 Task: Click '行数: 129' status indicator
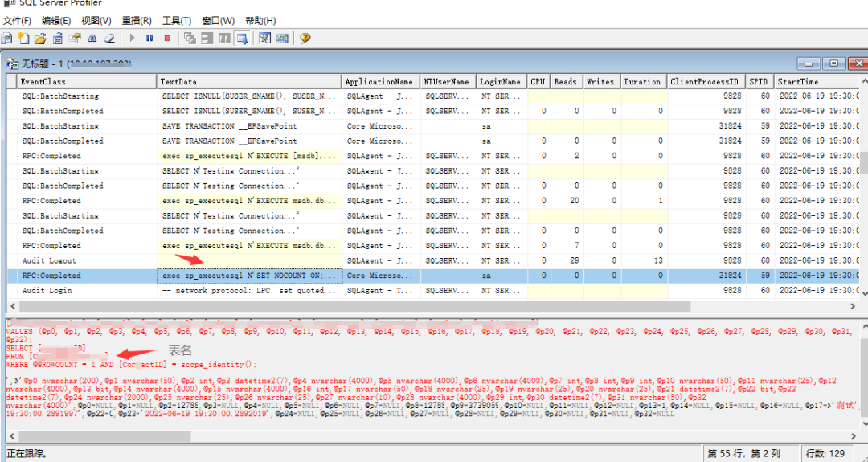coord(825,454)
